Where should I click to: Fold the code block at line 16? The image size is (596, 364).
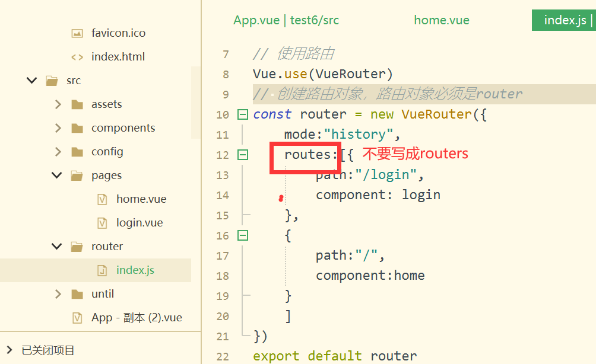tap(243, 236)
